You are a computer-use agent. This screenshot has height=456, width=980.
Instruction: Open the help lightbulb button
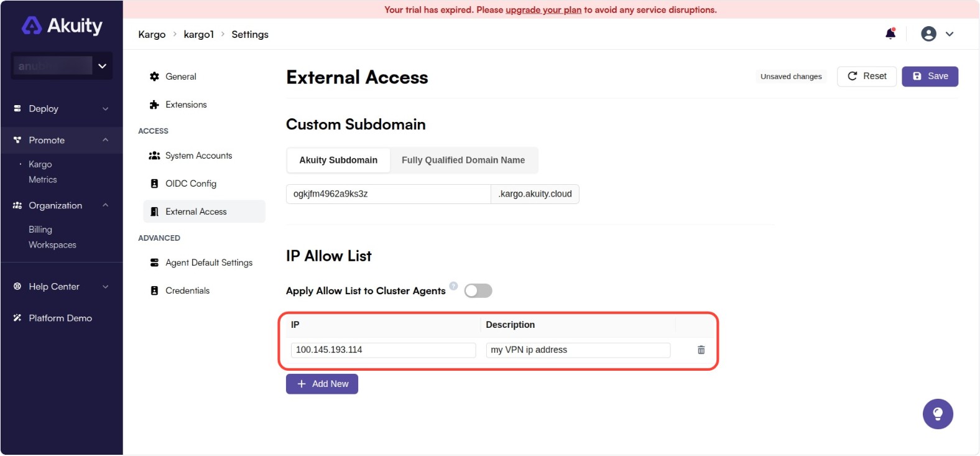(x=938, y=414)
